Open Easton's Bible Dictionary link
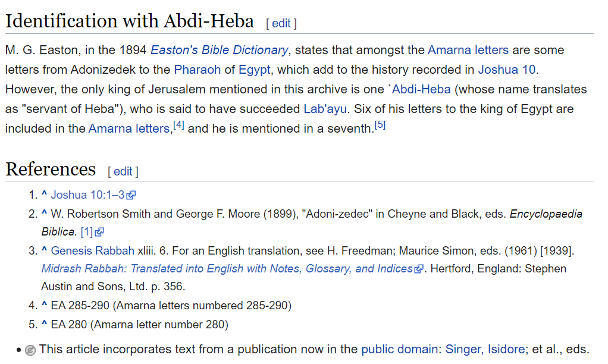The height and width of the screenshot is (364, 608). (219, 50)
